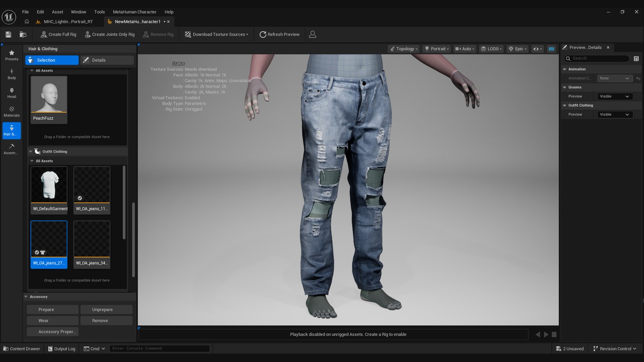The image size is (644, 362).
Task: Open the Auto camera dropdown
Action: [x=465, y=49]
